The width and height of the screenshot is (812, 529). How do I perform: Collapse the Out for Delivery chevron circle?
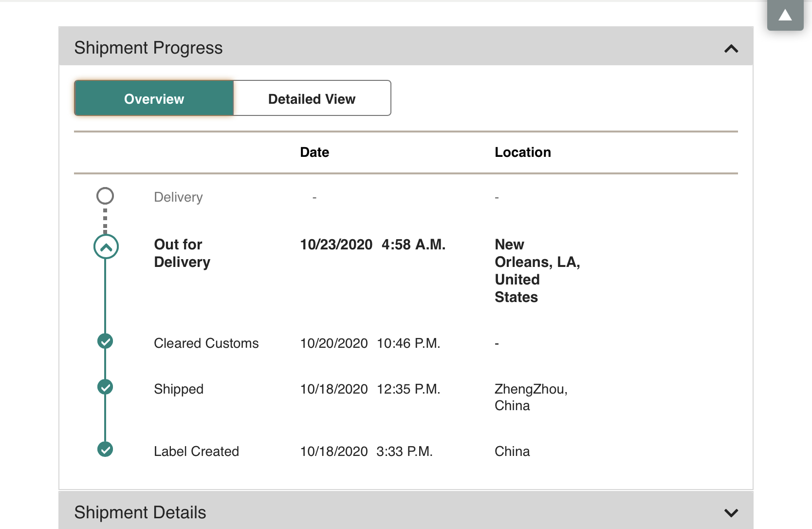tap(106, 247)
